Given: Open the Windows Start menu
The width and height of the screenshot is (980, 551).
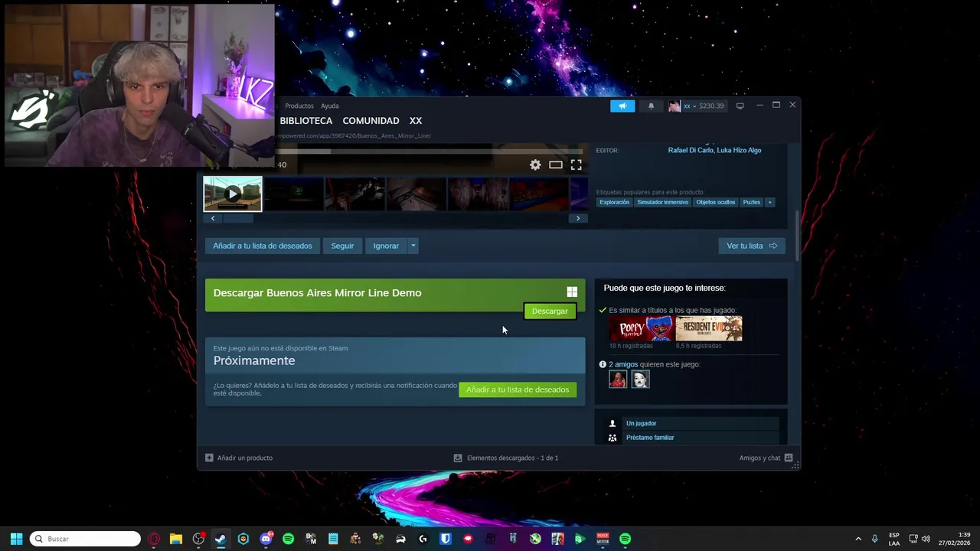Looking at the screenshot, I should (x=16, y=539).
